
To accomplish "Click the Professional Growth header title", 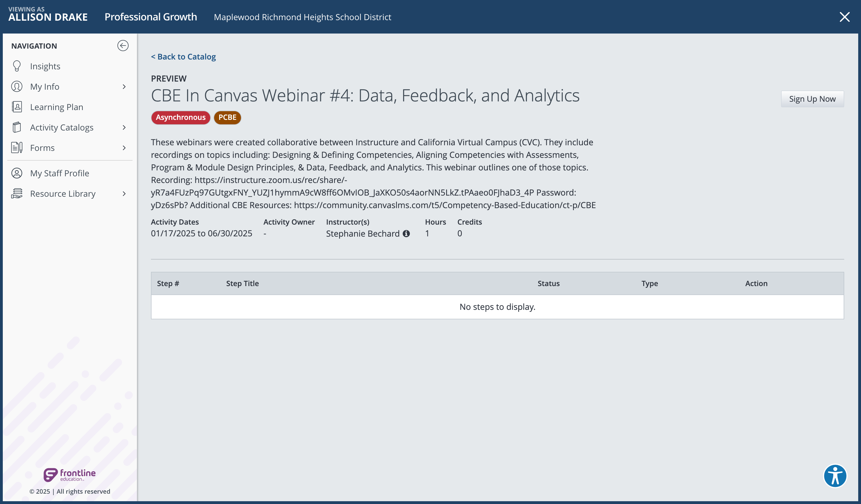I will pos(151,17).
